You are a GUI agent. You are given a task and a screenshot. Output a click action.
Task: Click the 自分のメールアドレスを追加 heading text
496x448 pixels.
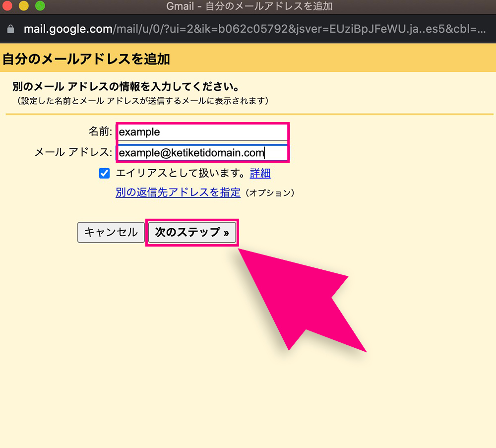86,59
